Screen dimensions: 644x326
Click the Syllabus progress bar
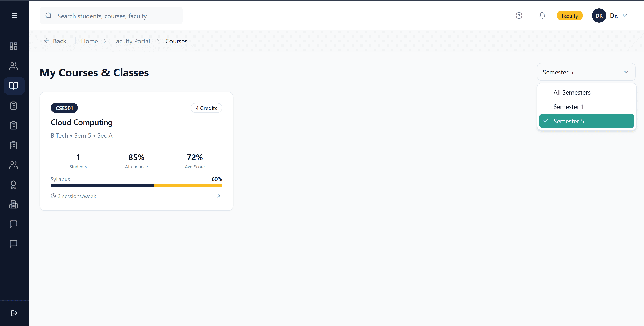point(136,185)
